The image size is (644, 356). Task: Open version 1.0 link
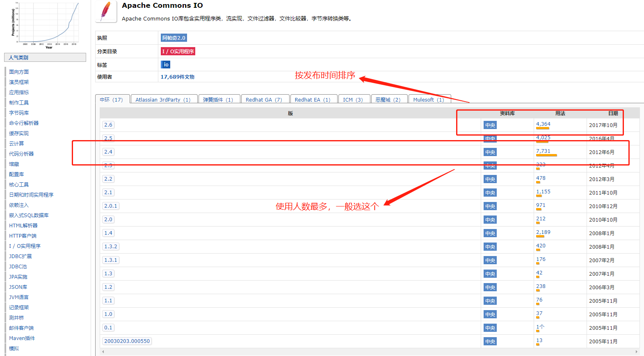(x=108, y=314)
